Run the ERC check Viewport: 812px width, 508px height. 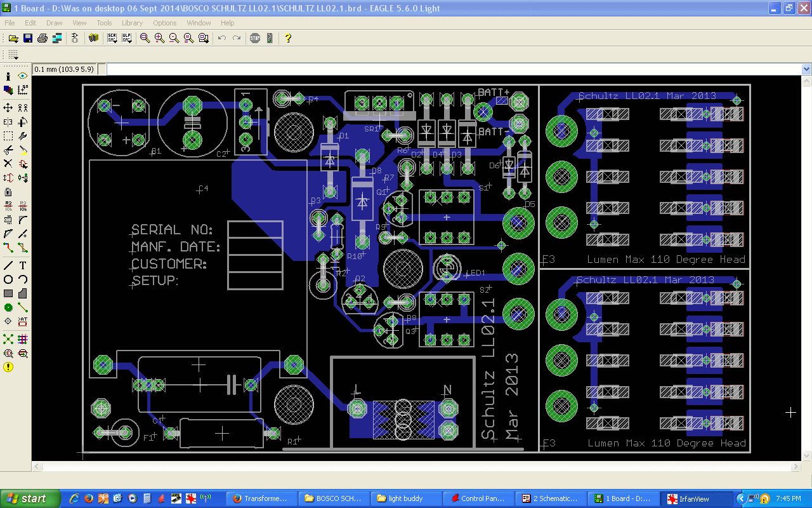coord(8,353)
